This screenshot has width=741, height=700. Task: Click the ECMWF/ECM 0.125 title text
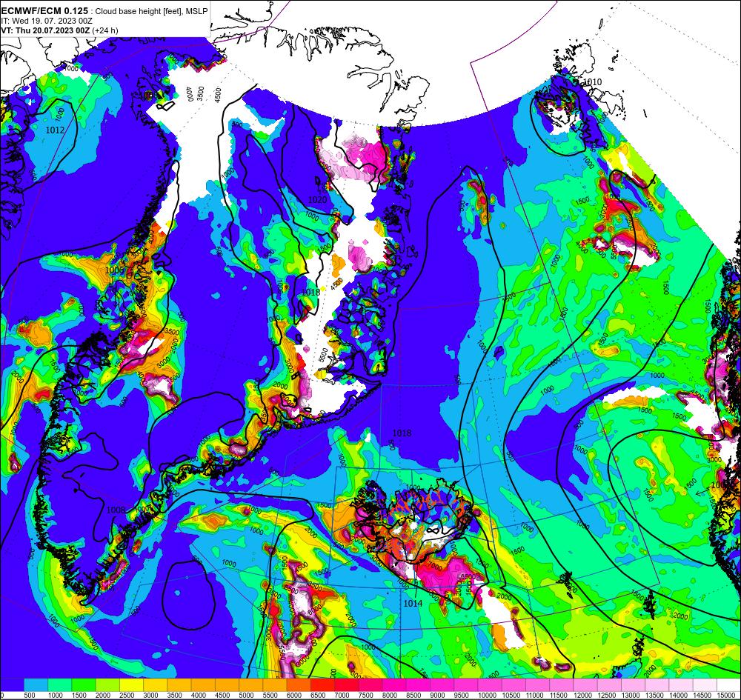coord(44,11)
